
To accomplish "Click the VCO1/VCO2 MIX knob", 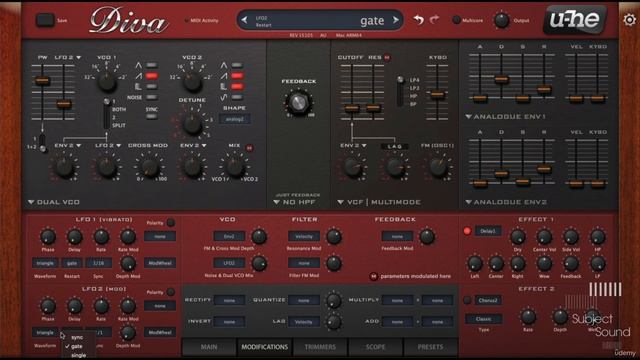I will point(235,167).
